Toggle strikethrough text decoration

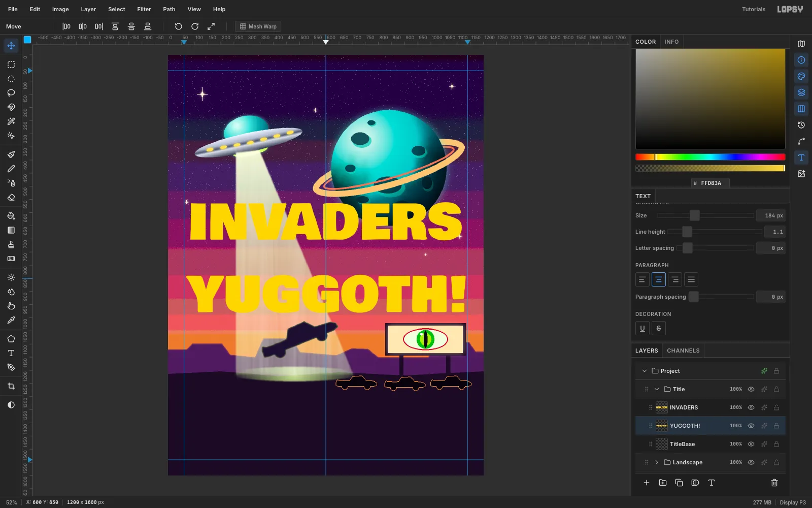(x=659, y=328)
